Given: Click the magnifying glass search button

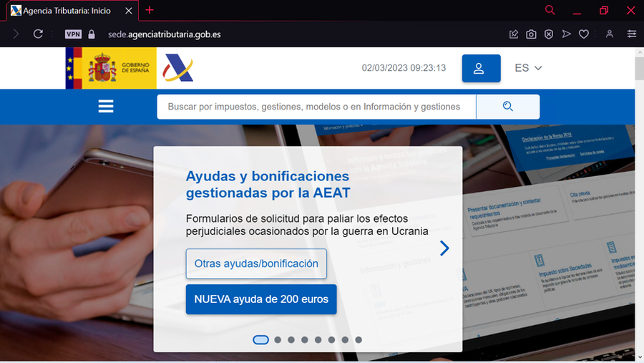Looking at the screenshot, I should (x=508, y=107).
